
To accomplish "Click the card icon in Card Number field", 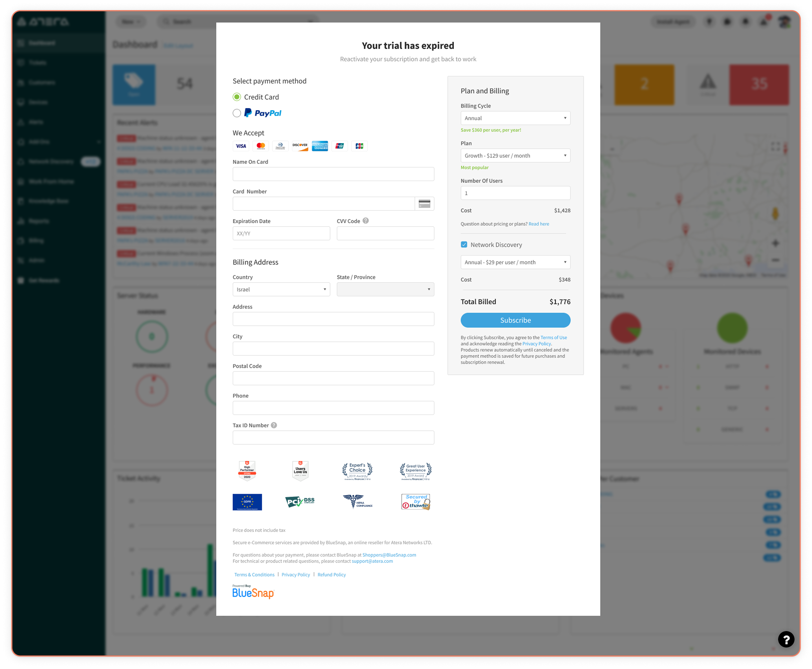I will (425, 204).
